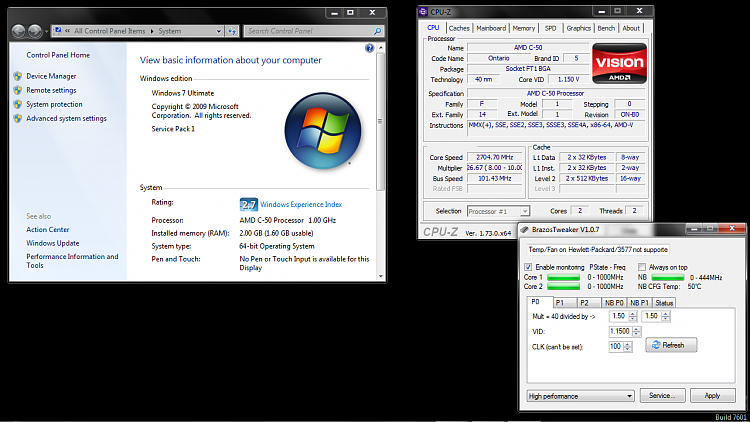Open the Memory tab in CPU-Z
Viewport: 750px width, 422px height.
(524, 28)
